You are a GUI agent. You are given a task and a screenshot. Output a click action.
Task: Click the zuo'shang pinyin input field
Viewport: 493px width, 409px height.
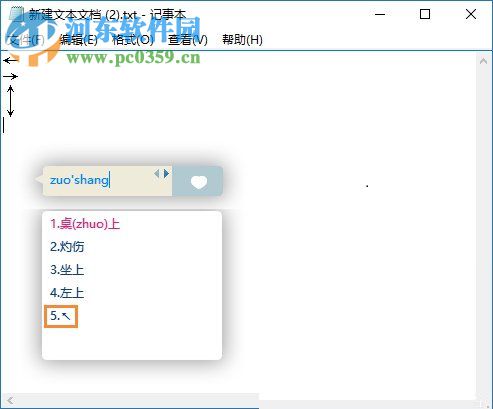[x=107, y=181]
